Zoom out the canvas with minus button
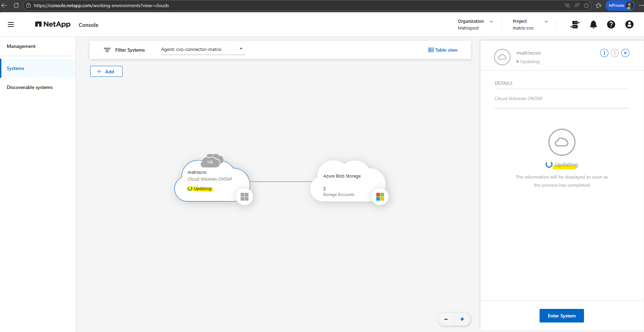Viewport: 644px width, 332px height. [446, 319]
